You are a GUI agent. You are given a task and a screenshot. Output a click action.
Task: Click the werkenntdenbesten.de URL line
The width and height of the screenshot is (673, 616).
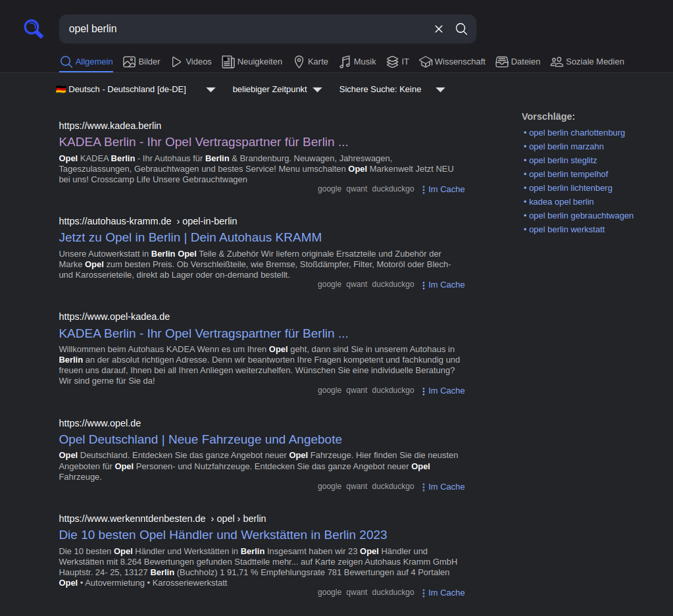pyautogui.click(x=162, y=519)
